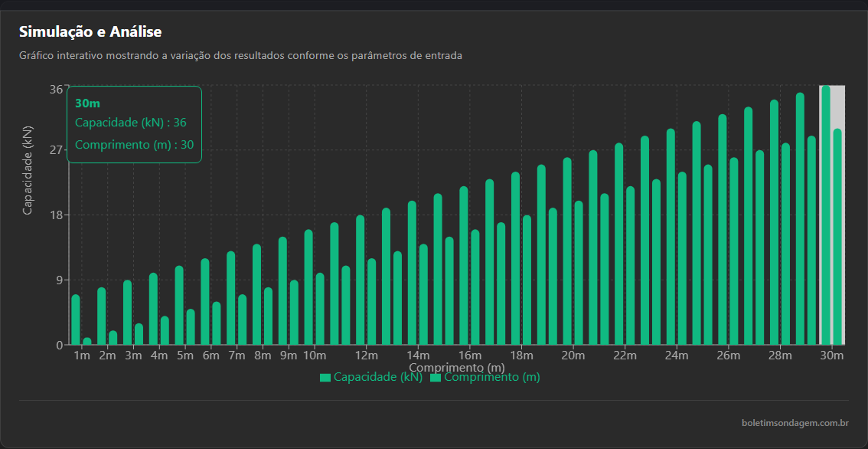Click the 20m x-axis tick label

click(573, 356)
